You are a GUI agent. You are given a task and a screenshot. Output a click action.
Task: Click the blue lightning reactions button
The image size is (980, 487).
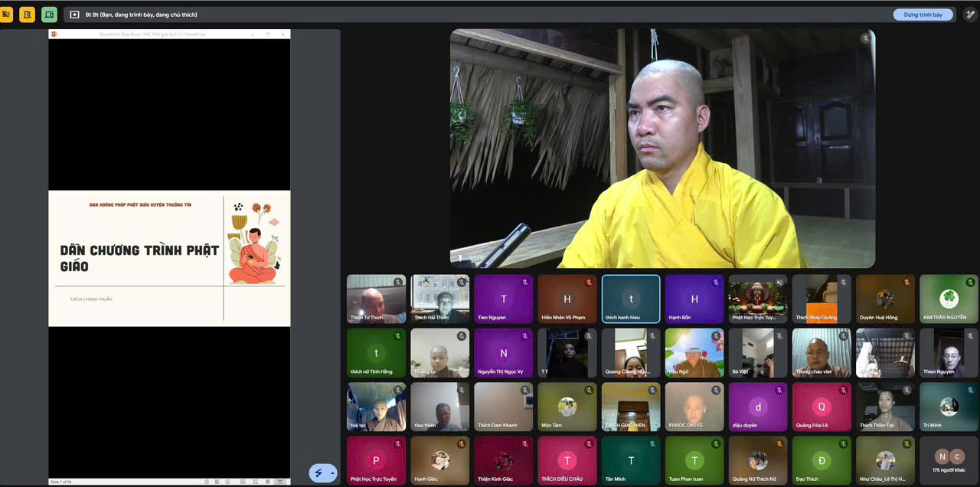pyautogui.click(x=318, y=473)
